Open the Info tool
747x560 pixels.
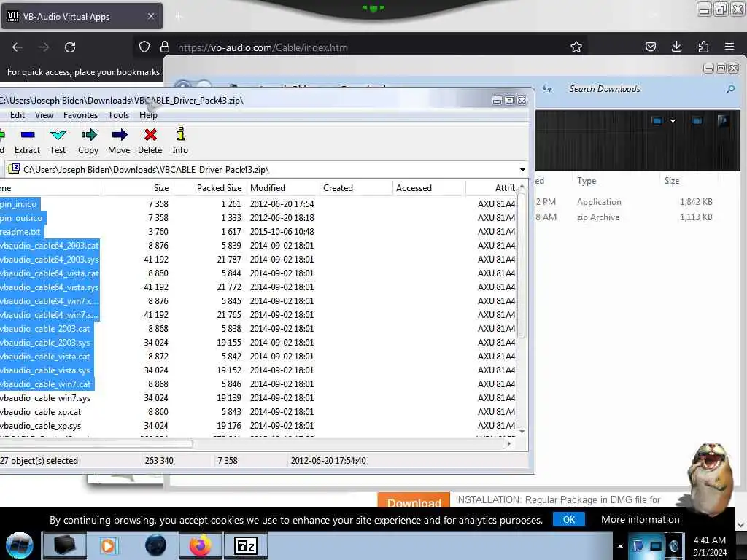click(180, 141)
